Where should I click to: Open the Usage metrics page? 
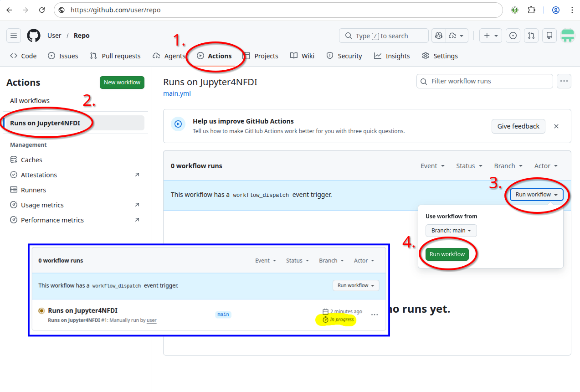pos(41,205)
